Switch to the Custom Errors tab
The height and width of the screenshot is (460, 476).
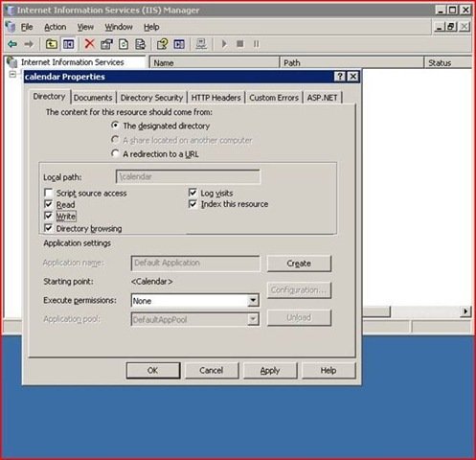[274, 98]
